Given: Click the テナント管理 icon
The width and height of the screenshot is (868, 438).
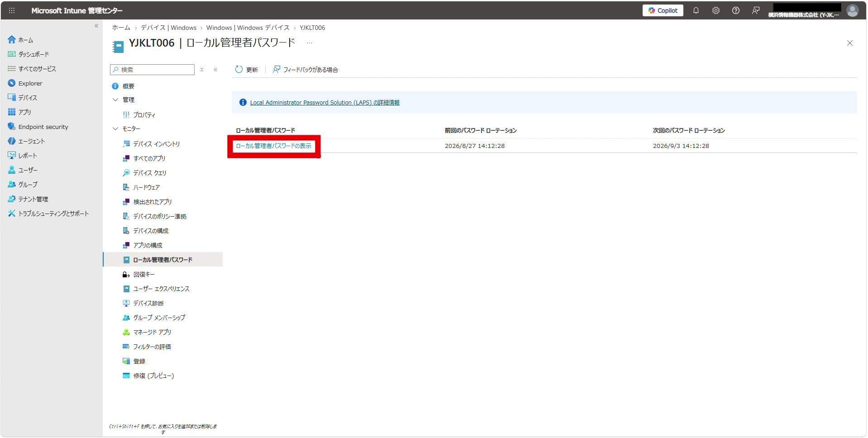Looking at the screenshot, I should 11,199.
